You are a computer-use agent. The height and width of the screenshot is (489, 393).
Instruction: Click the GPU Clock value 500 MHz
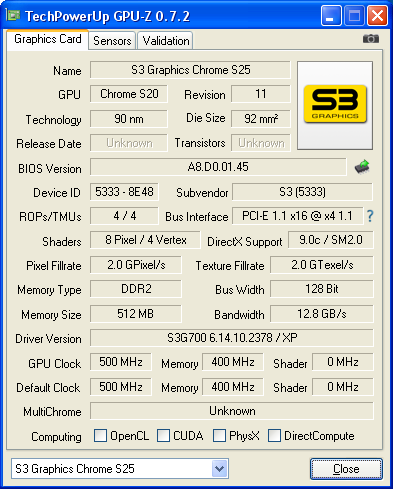coord(121,362)
